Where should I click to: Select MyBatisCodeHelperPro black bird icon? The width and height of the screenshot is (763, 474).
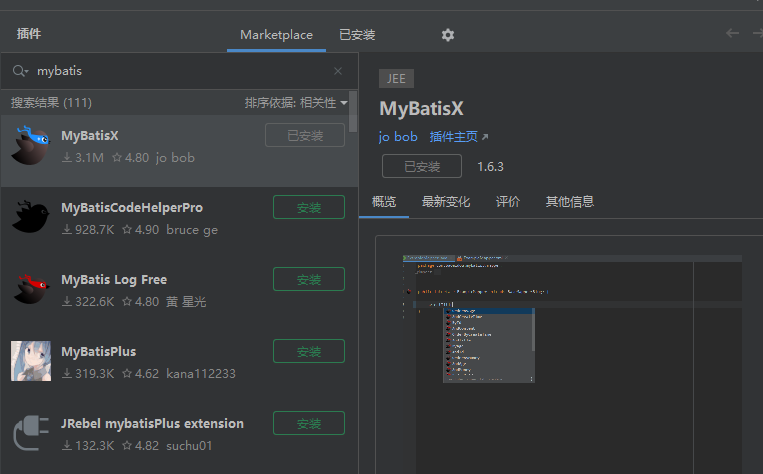click(x=31, y=218)
